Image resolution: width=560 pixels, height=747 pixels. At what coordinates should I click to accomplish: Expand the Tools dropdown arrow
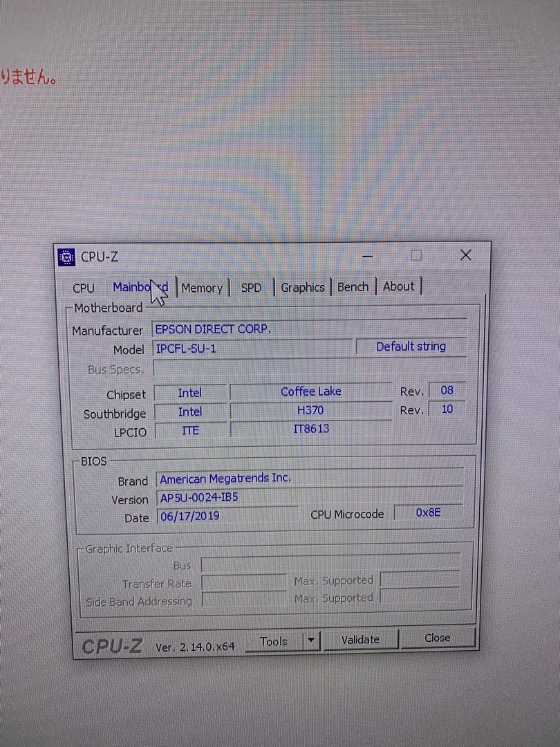pyautogui.click(x=311, y=640)
